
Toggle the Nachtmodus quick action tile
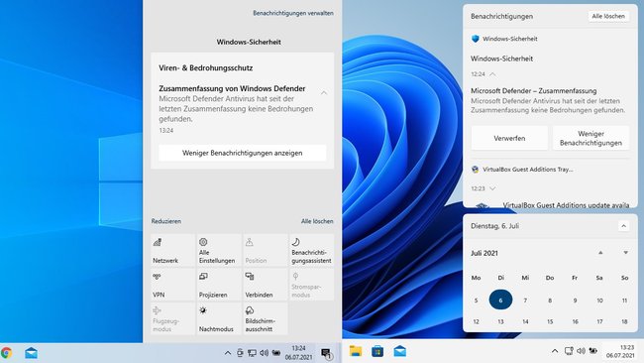(x=219, y=318)
